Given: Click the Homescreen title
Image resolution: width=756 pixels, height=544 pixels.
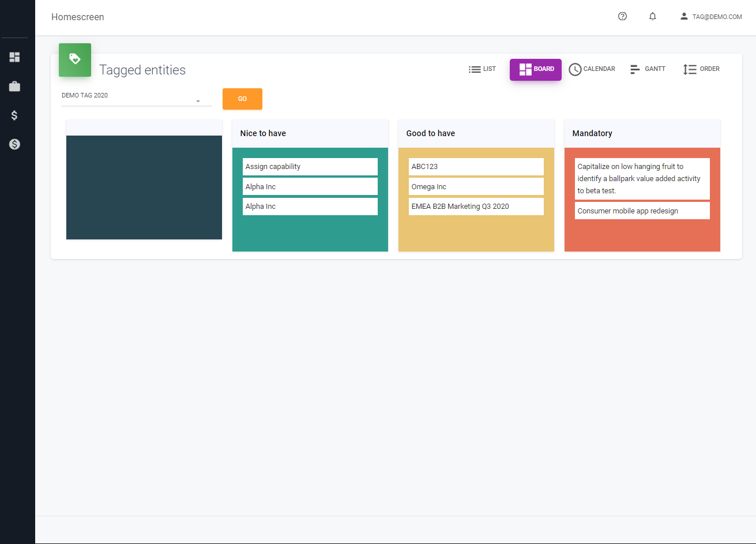Looking at the screenshot, I should click(x=78, y=17).
